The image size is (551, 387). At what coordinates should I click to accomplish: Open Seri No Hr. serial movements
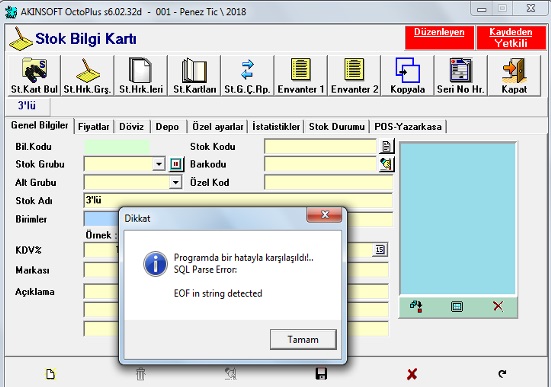(461, 76)
